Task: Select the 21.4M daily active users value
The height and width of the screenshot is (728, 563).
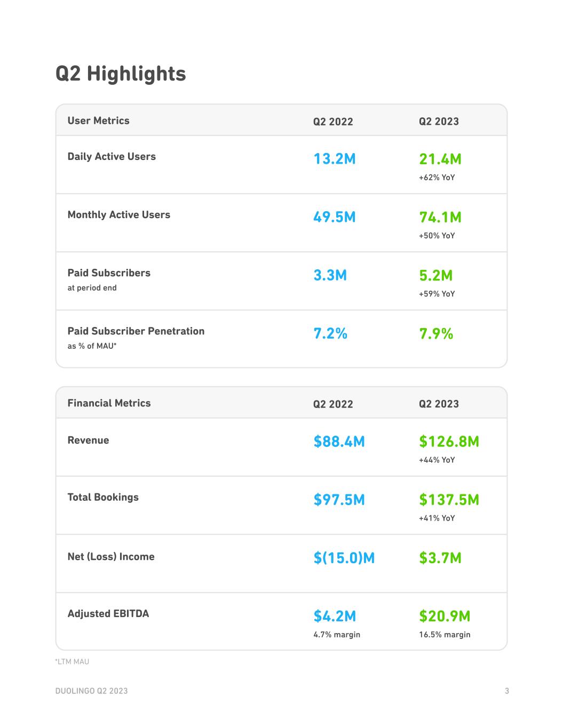Action: tap(440, 159)
